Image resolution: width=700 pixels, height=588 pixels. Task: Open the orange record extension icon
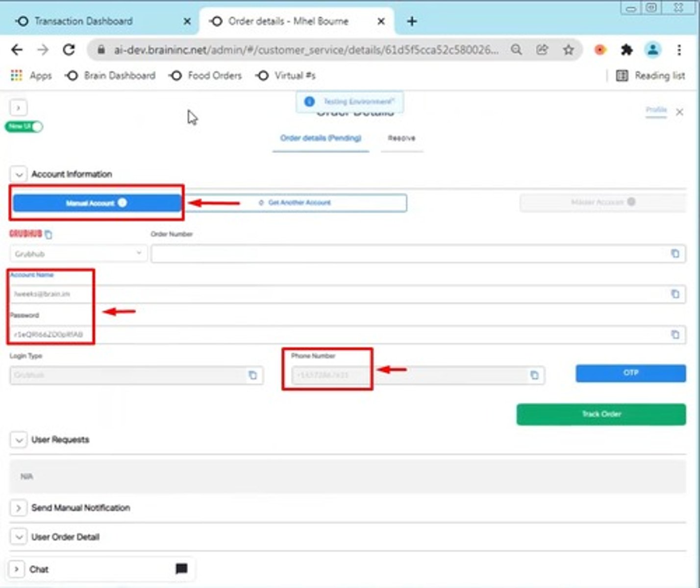pyautogui.click(x=600, y=49)
